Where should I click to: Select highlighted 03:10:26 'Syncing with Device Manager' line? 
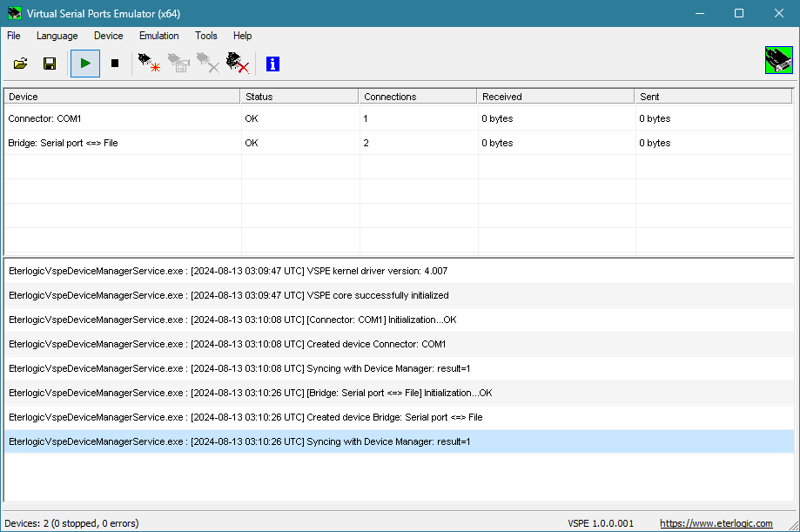click(x=399, y=441)
